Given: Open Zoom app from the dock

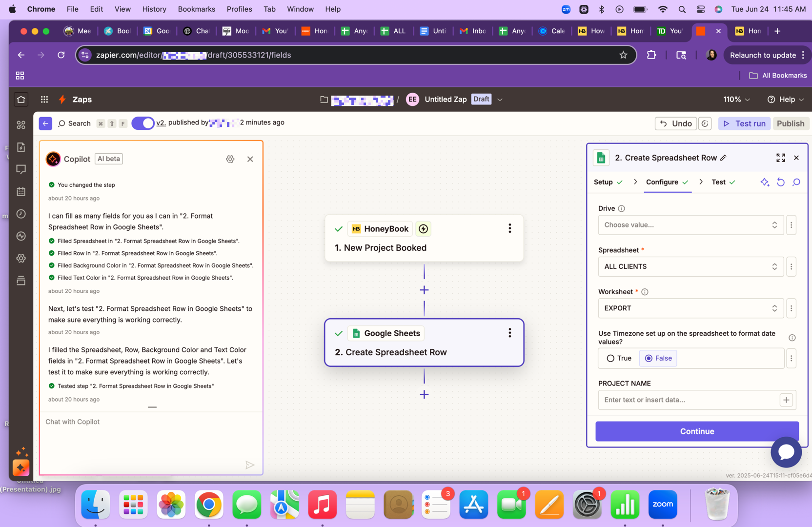Looking at the screenshot, I should click(x=663, y=505).
